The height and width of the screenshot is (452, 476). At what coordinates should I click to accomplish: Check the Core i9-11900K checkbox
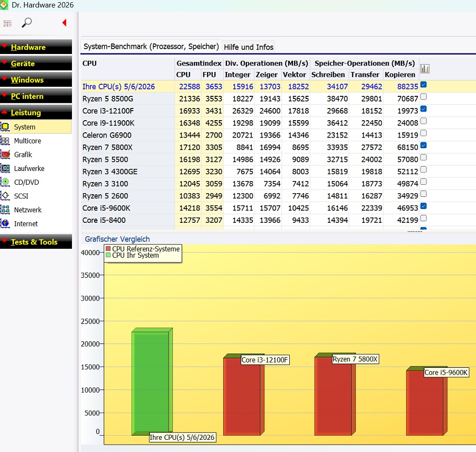pos(424,121)
